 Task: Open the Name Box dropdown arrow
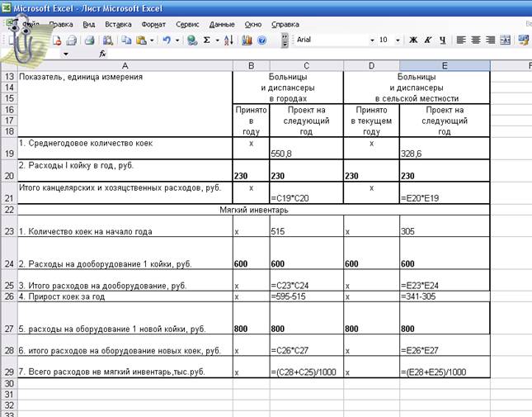[x=66, y=54]
